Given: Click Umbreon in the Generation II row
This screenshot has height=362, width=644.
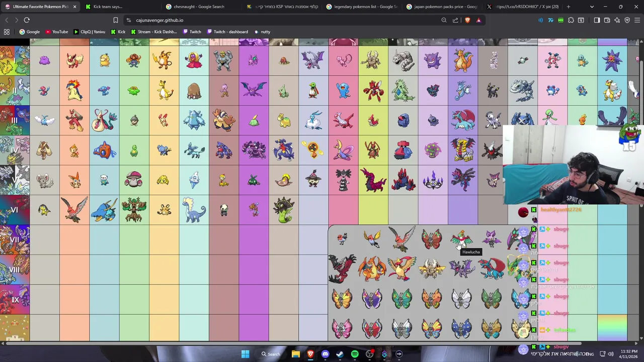Looking at the screenshot, I should (x=493, y=90).
